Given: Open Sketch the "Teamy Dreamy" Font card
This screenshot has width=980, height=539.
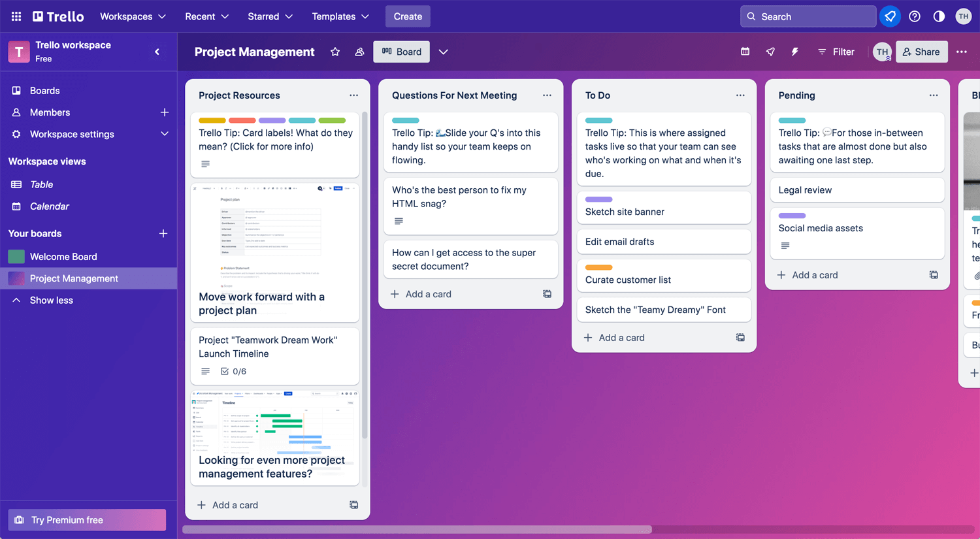Looking at the screenshot, I should (x=664, y=310).
